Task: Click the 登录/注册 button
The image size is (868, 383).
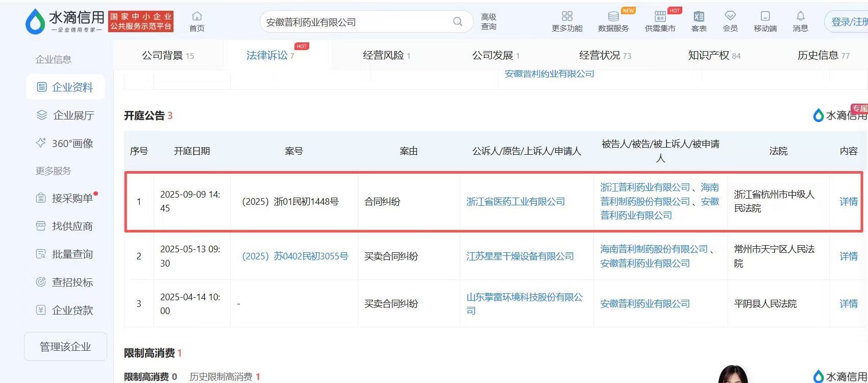Action: 848,22
